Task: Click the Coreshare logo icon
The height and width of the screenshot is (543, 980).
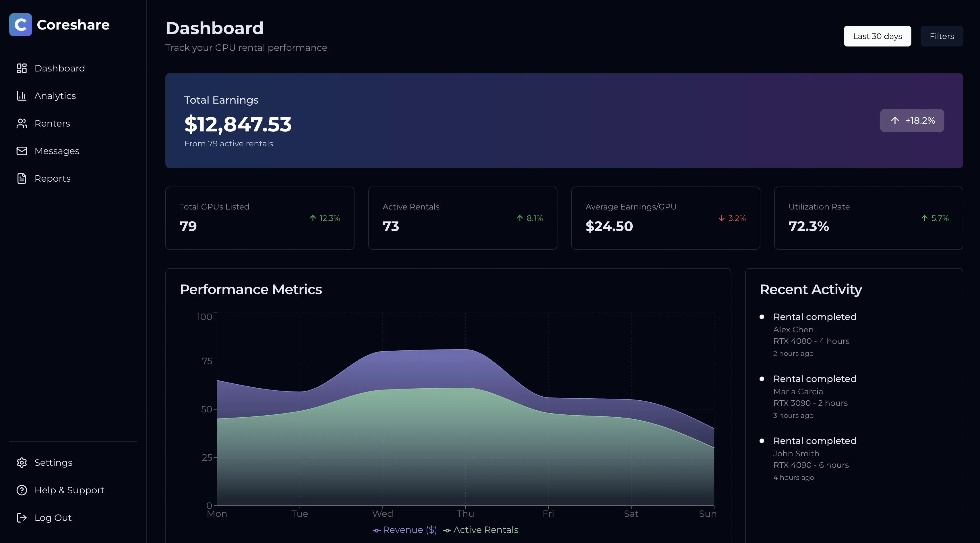Action: coord(21,25)
